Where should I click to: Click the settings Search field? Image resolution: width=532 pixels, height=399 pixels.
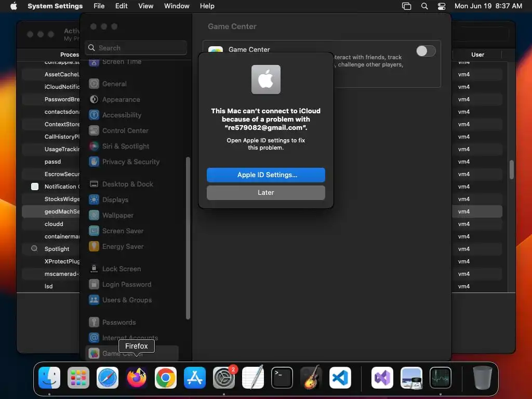136,48
